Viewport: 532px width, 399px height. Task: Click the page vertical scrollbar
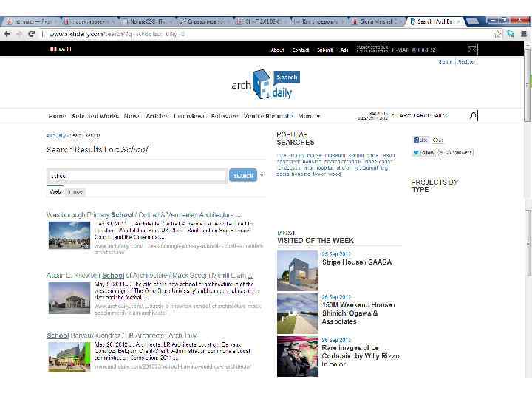pyautogui.click(x=528, y=85)
